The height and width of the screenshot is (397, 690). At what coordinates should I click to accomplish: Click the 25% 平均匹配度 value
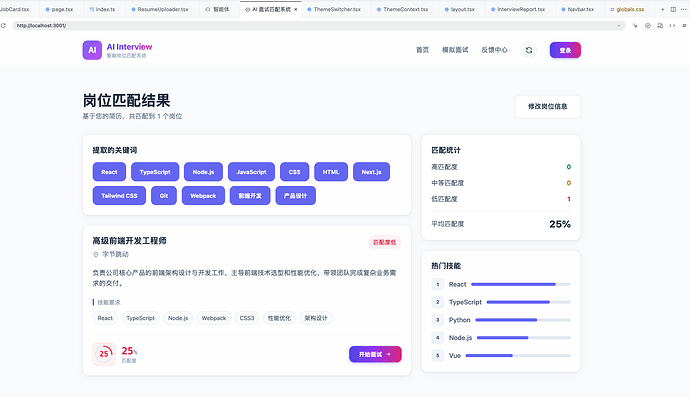pyautogui.click(x=560, y=224)
